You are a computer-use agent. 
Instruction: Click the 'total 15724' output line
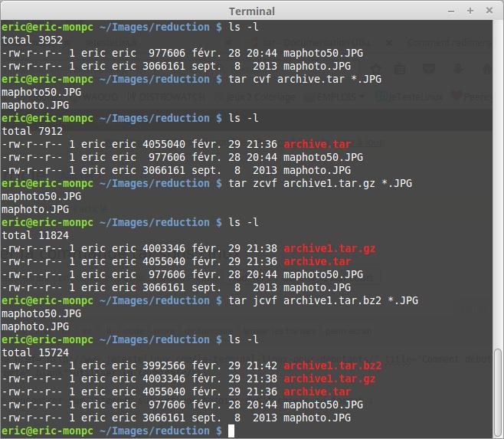pos(34,352)
